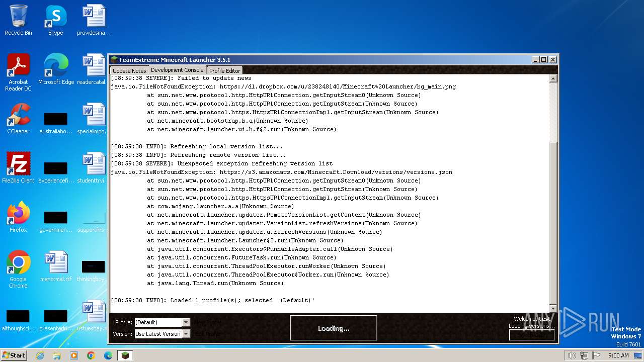
Task: Maximize the TeamExtreme launcher window
Action: pos(543,59)
